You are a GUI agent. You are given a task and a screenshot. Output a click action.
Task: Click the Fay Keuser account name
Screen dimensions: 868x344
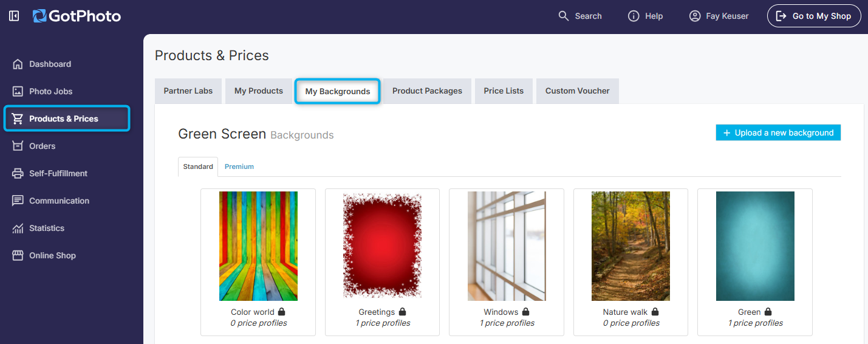point(728,16)
